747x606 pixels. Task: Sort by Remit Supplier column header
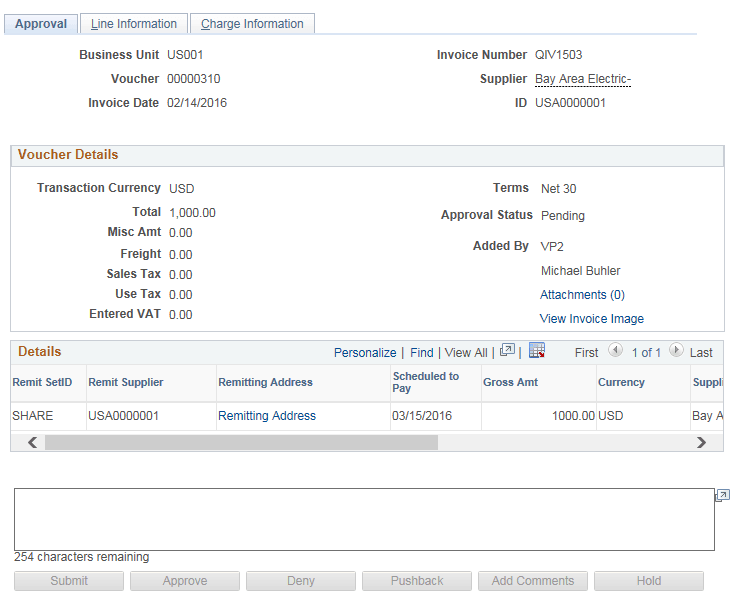126,382
